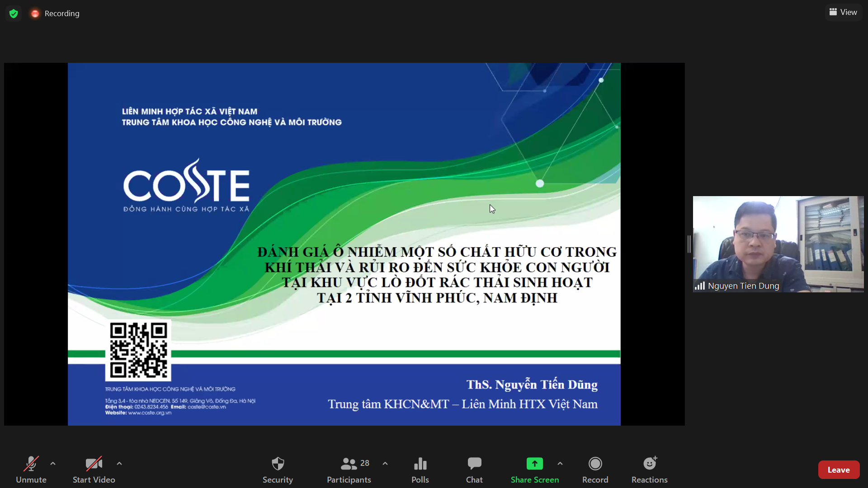Click the Recording status indicator
Viewport: 868px width, 488px height.
tap(55, 14)
